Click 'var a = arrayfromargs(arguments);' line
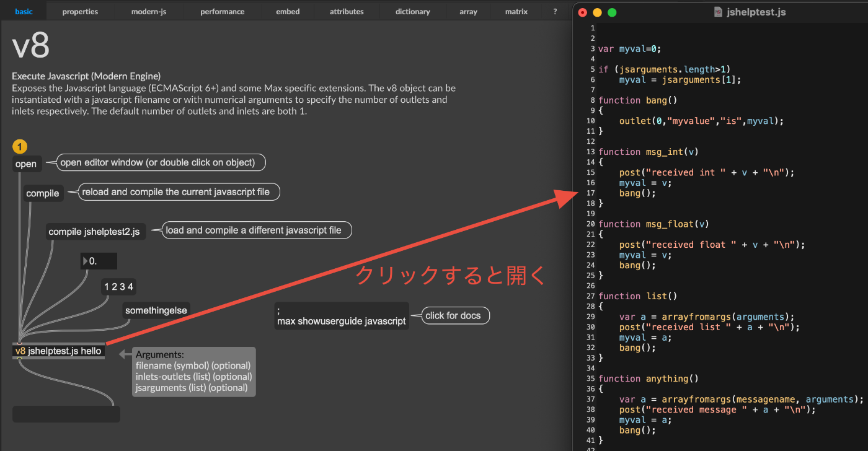This screenshot has height=451, width=868. coord(707,317)
